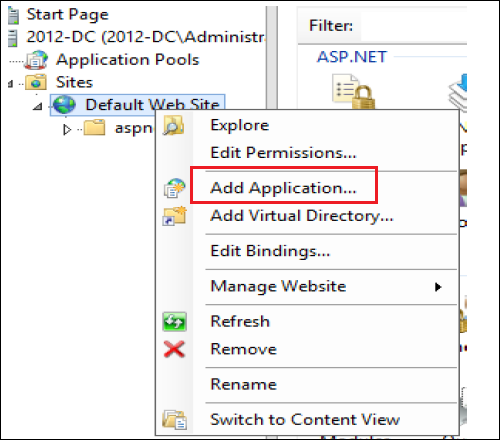Choose Edit Permissions... in the menu

[x=283, y=153]
